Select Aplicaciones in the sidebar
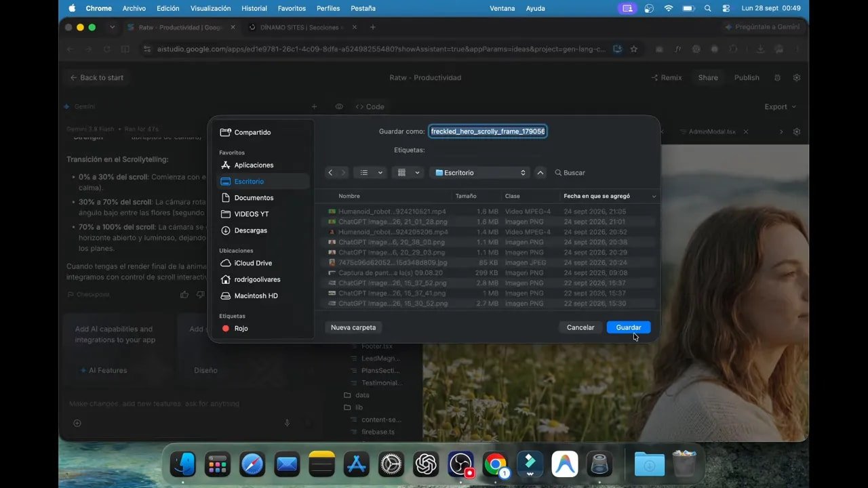The width and height of the screenshot is (868, 488). point(254,165)
